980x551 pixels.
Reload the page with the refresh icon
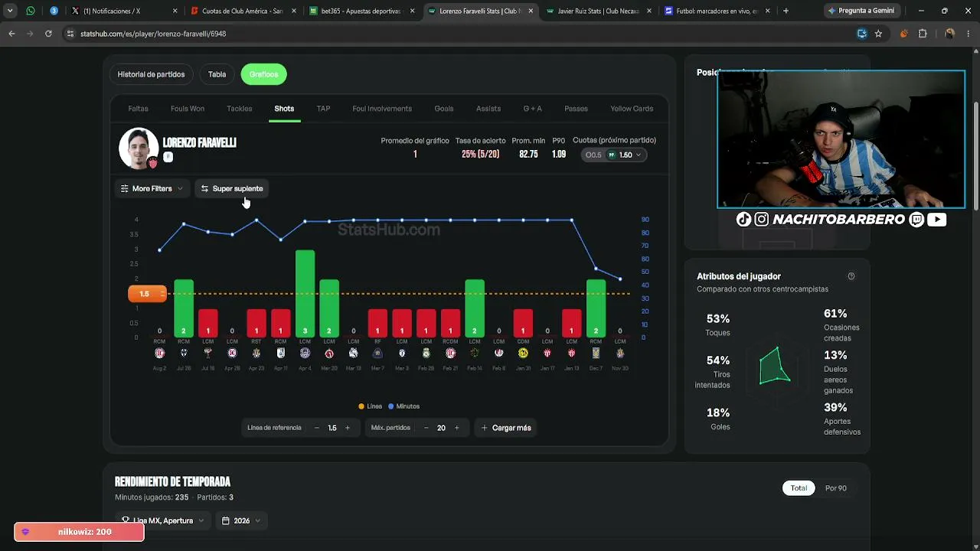coord(48,34)
